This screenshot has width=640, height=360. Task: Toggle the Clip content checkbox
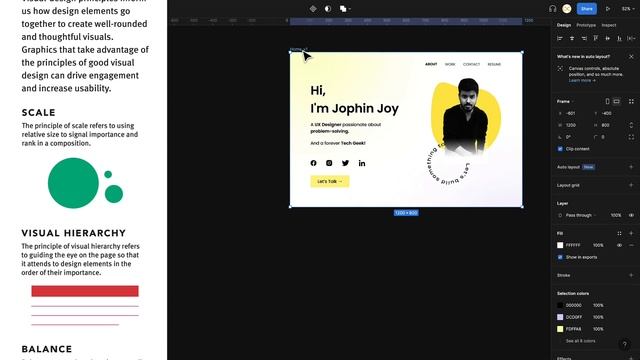tap(560, 149)
